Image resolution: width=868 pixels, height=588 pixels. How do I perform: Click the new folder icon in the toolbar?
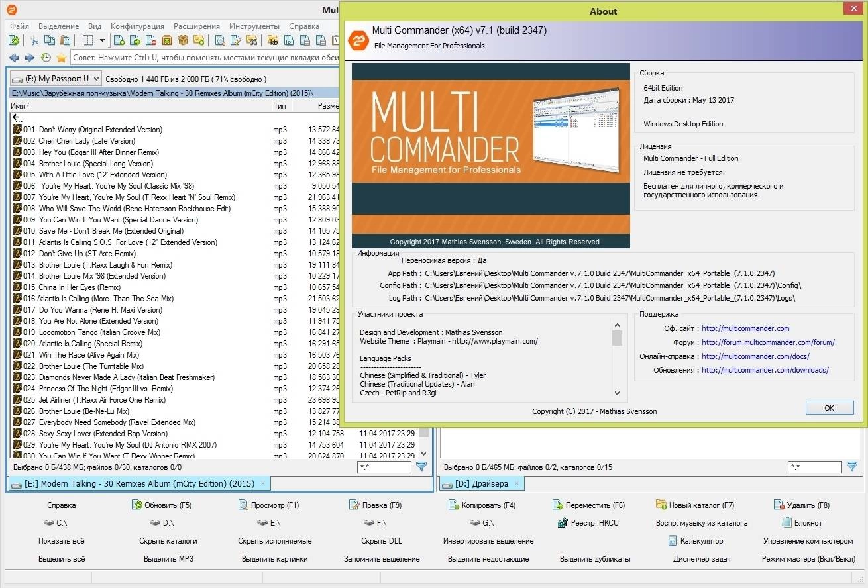(199, 41)
